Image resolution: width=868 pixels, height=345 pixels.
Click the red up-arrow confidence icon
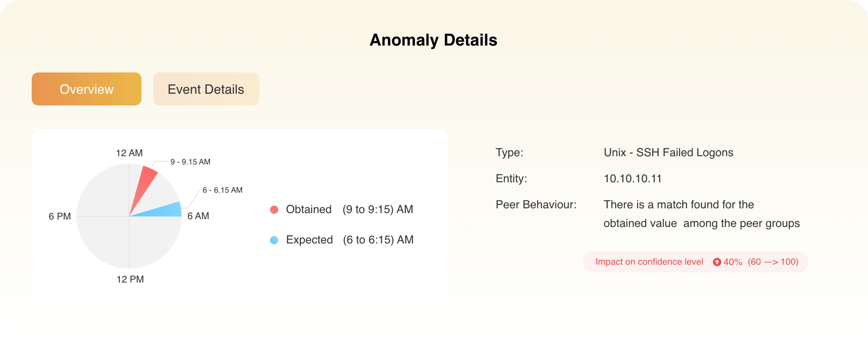click(717, 262)
